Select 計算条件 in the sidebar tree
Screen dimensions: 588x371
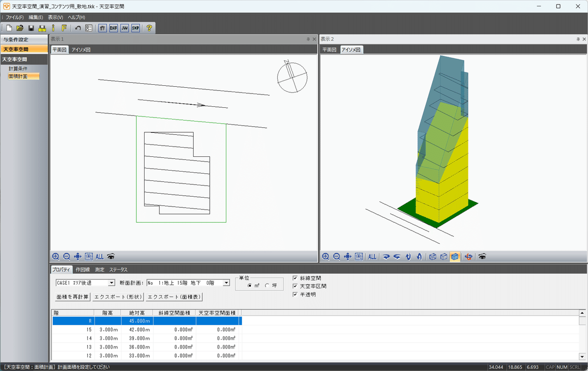tap(18, 69)
